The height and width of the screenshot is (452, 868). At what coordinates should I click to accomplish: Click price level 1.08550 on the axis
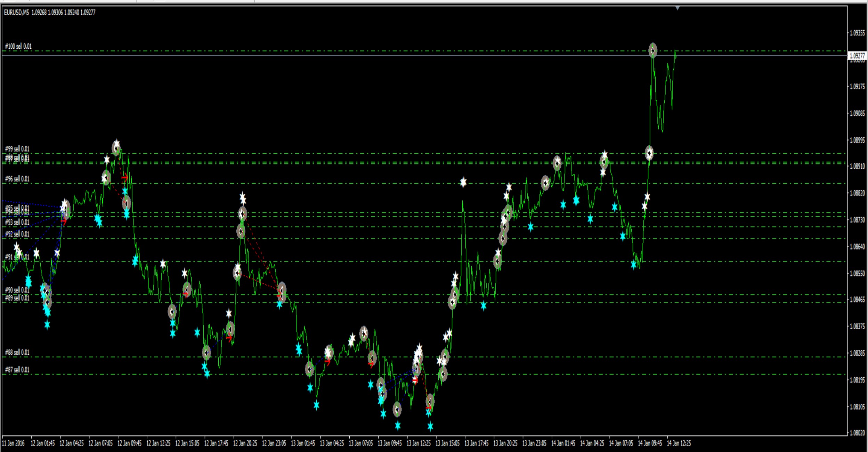[x=857, y=273]
